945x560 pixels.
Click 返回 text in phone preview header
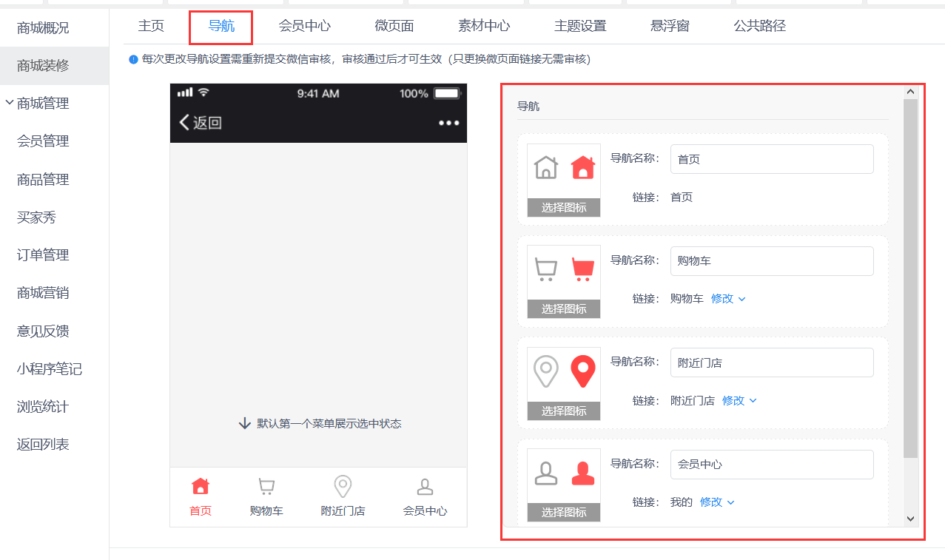[x=207, y=123]
